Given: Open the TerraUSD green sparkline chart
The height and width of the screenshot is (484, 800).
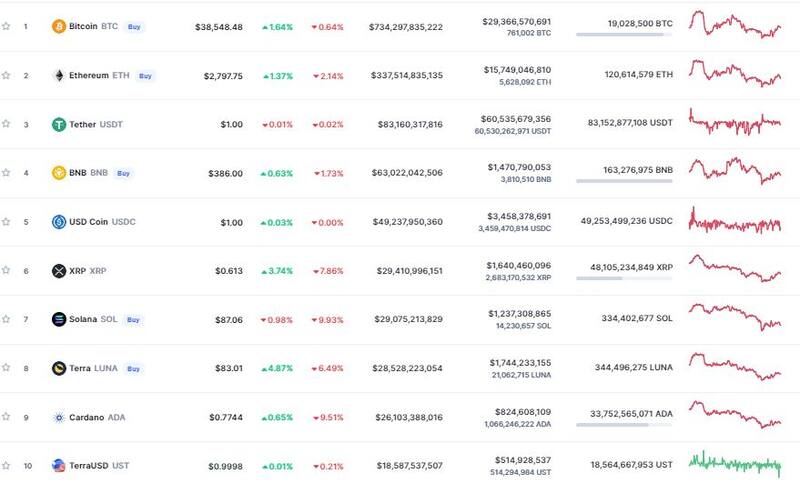Looking at the screenshot, I should tap(735, 463).
